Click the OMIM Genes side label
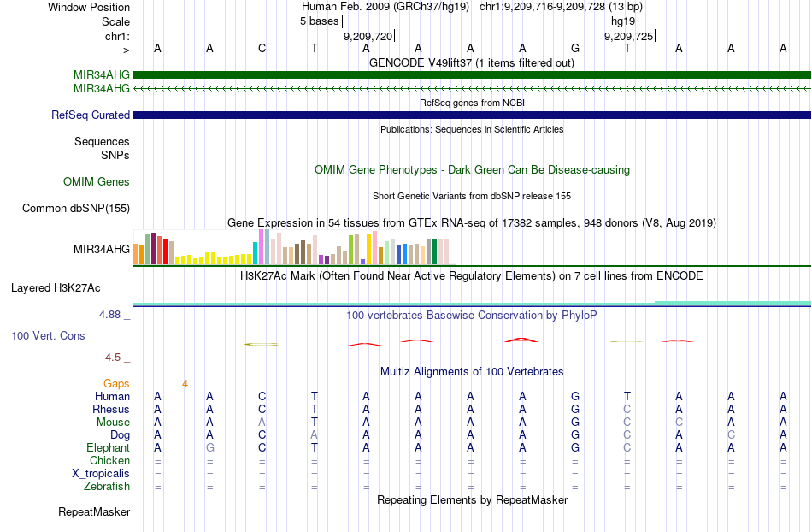Screen dimensions: 812x532 coord(97,182)
